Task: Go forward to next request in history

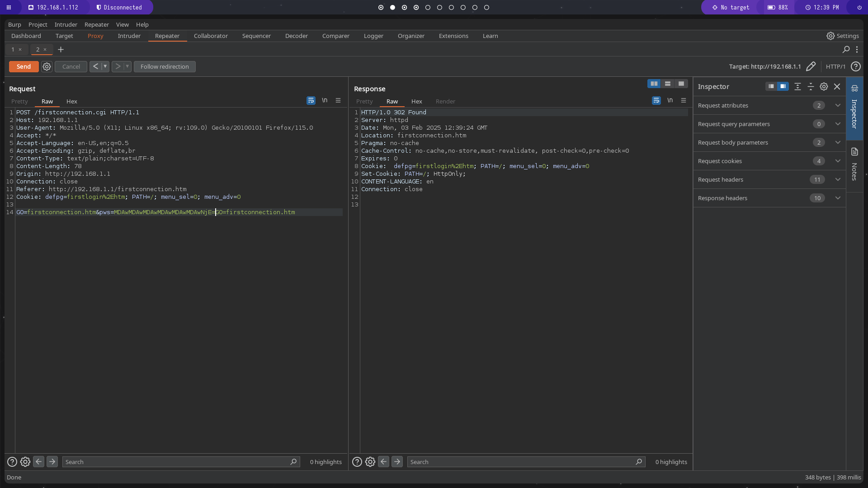Action: (118, 66)
